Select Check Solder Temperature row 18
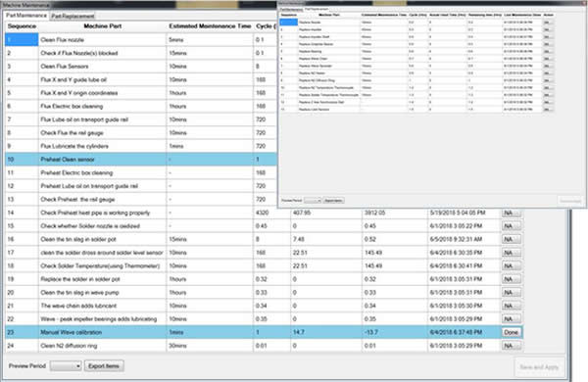588x382 pixels. click(x=264, y=265)
